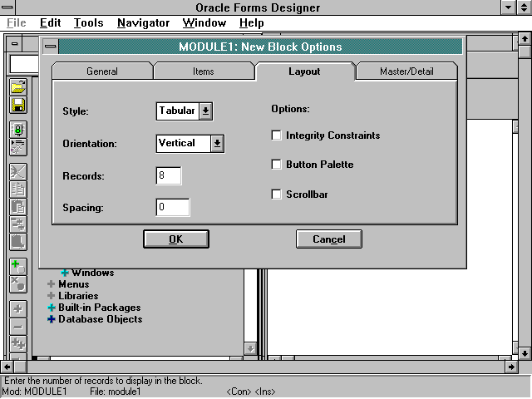Enable the Integrity Constraints checkbox
The height and width of the screenshot is (399, 532).
coord(277,135)
